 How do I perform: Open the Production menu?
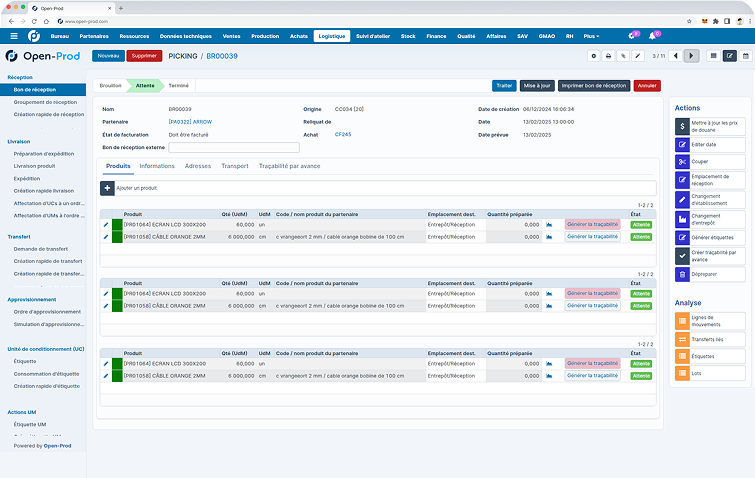pos(265,36)
